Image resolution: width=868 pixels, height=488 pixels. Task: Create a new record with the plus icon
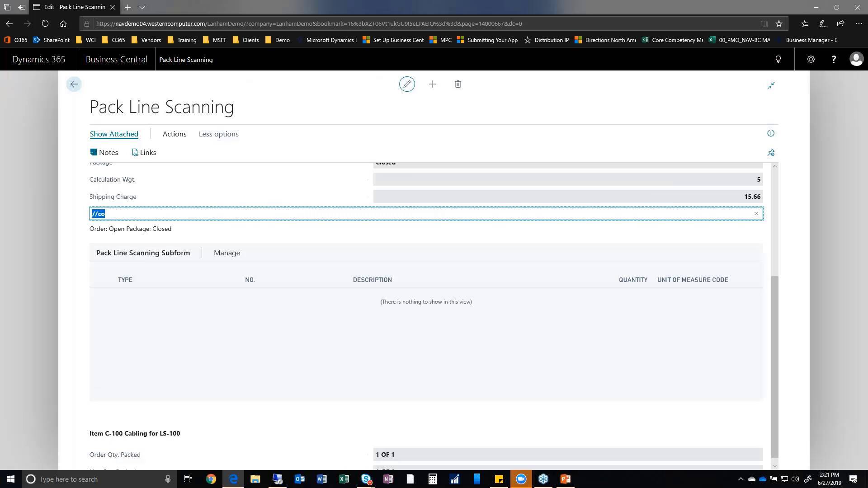432,84
